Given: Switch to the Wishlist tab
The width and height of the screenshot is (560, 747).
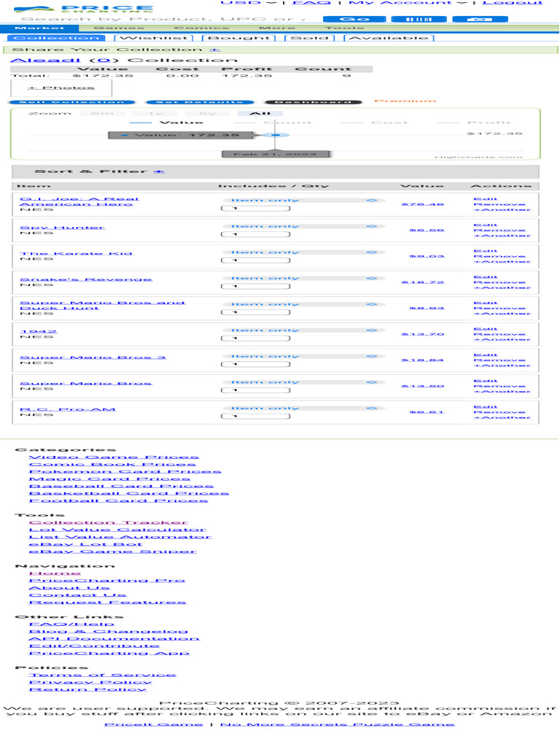Looking at the screenshot, I should pyautogui.click(x=155, y=38).
